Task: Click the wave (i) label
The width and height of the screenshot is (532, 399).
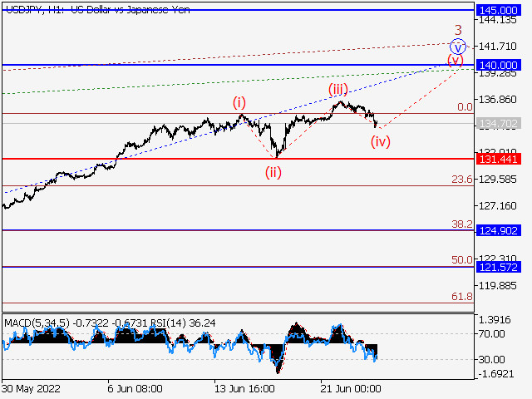Action: pos(239,102)
